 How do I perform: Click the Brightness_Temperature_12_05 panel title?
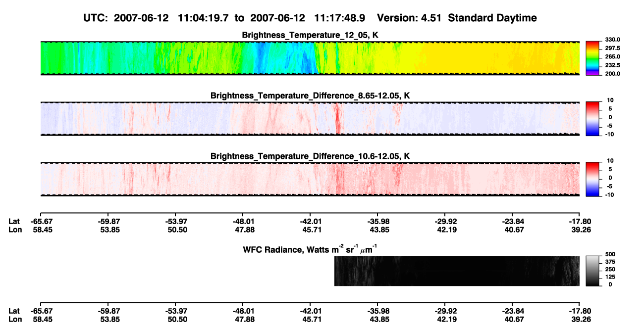310,35
